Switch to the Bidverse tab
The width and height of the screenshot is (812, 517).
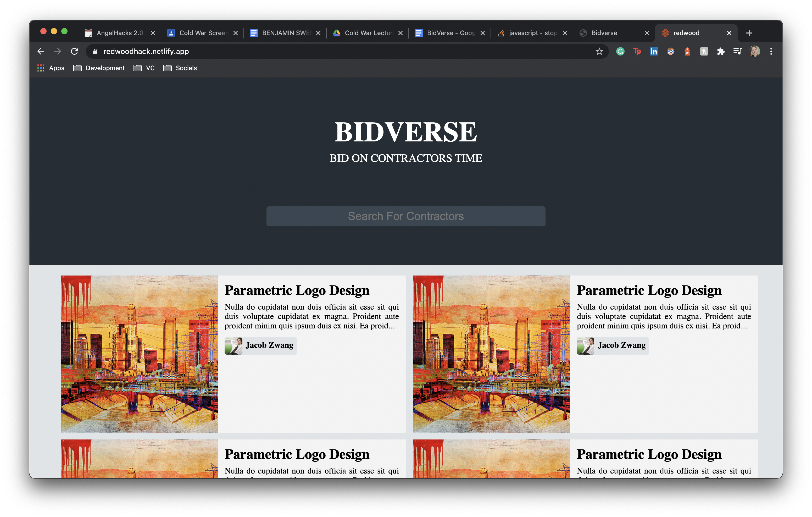(604, 33)
